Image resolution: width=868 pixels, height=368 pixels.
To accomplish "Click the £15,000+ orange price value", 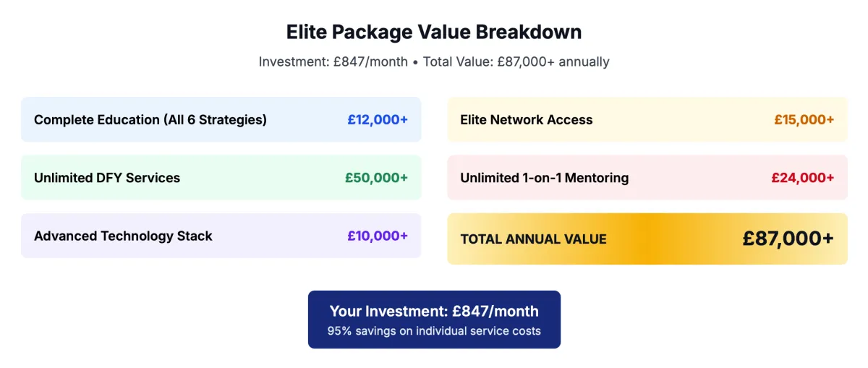I will click(804, 119).
